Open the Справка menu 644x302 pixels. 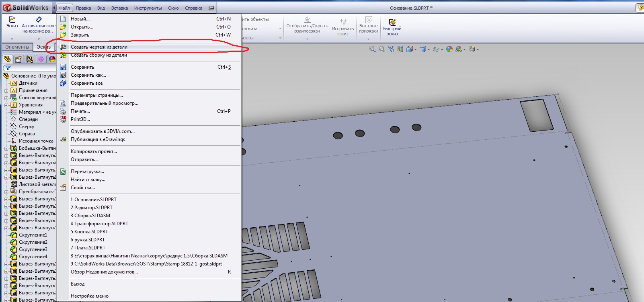tap(193, 8)
